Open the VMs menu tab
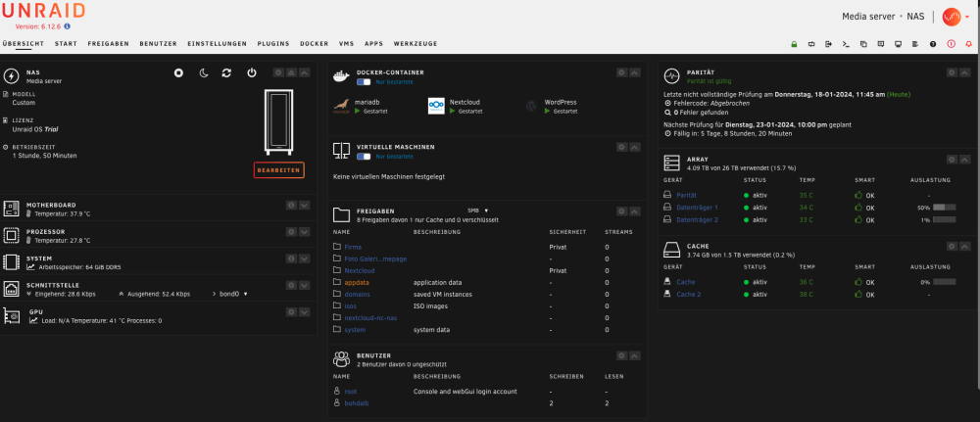This screenshot has width=980, height=422. pyautogui.click(x=346, y=44)
